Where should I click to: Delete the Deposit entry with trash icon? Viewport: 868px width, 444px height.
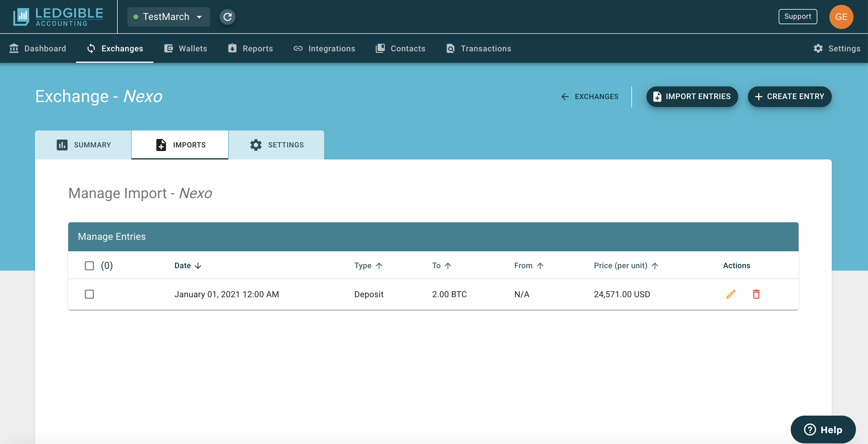coord(756,294)
